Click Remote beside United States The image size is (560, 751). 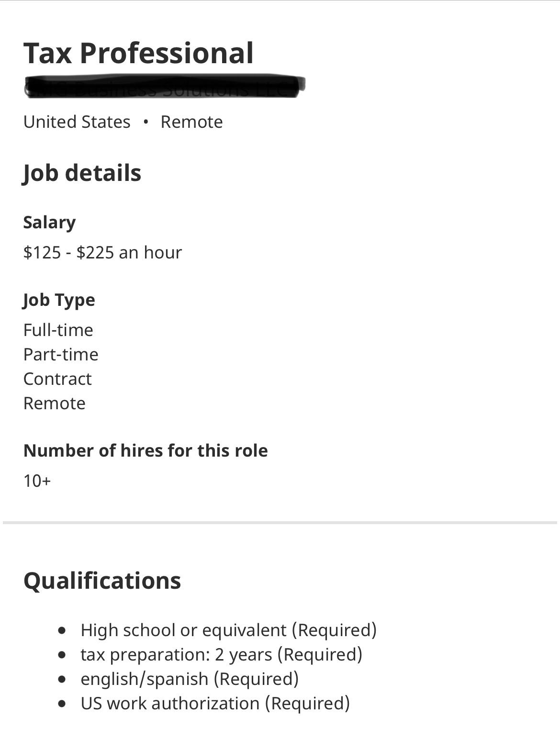point(191,122)
